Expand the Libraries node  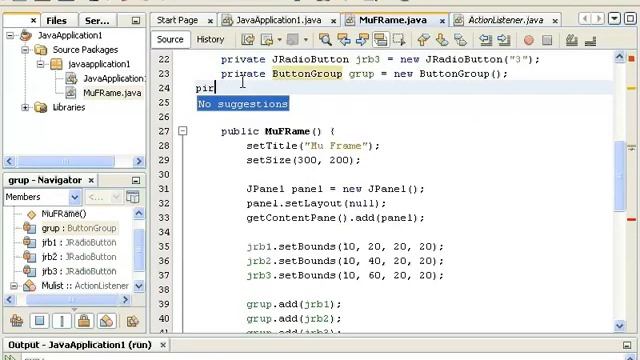pos(25,107)
